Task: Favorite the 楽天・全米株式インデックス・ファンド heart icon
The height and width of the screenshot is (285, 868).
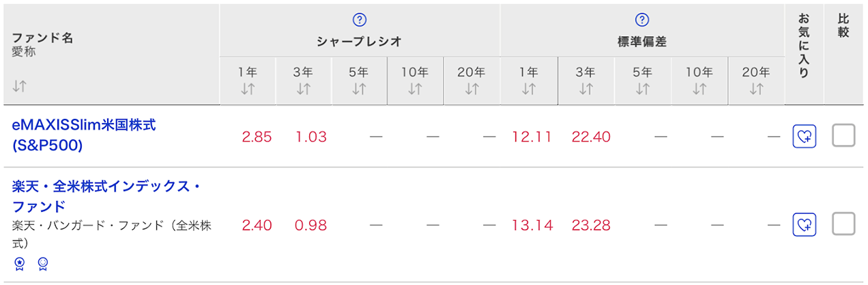Action: click(x=804, y=224)
